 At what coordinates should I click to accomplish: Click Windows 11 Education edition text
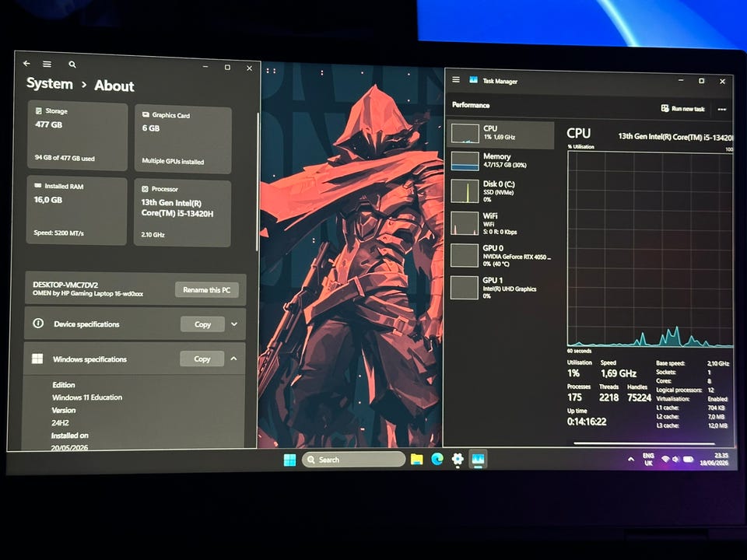tap(87, 397)
